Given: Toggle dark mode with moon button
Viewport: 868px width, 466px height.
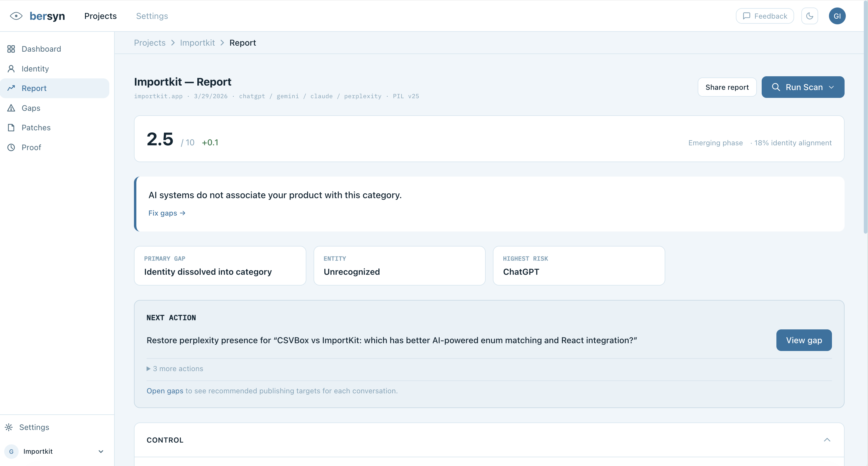Looking at the screenshot, I should 809,16.
